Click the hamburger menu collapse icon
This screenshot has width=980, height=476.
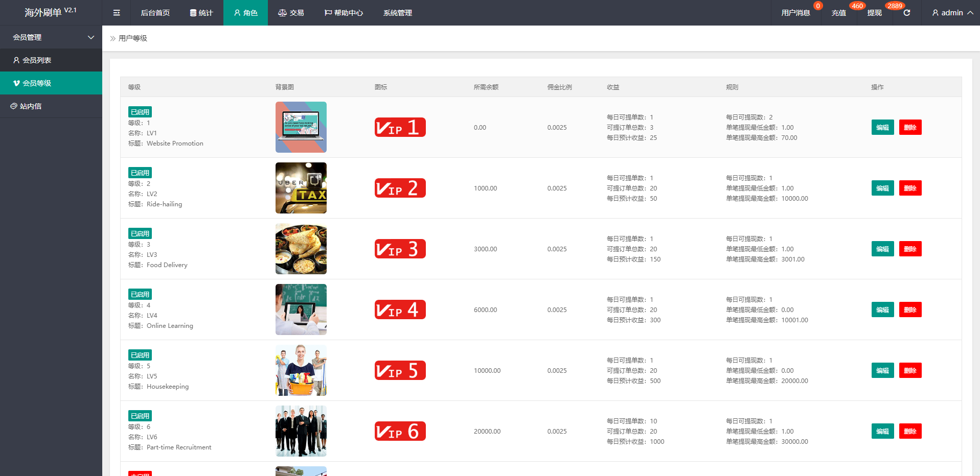click(x=117, y=13)
